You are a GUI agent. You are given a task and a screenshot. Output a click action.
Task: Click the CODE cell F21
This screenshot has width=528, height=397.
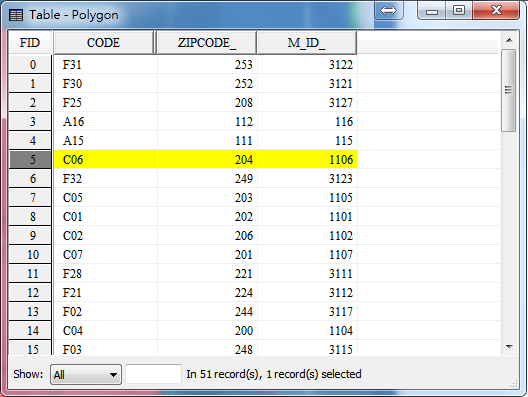pos(105,292)
